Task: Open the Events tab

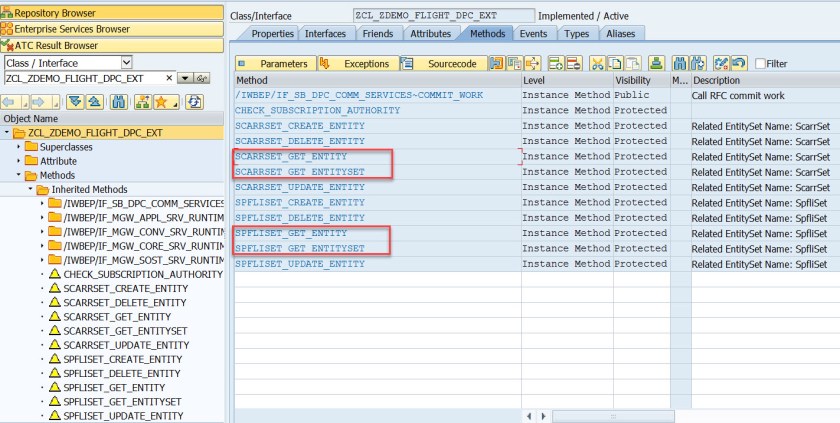Action: [533, 34]
